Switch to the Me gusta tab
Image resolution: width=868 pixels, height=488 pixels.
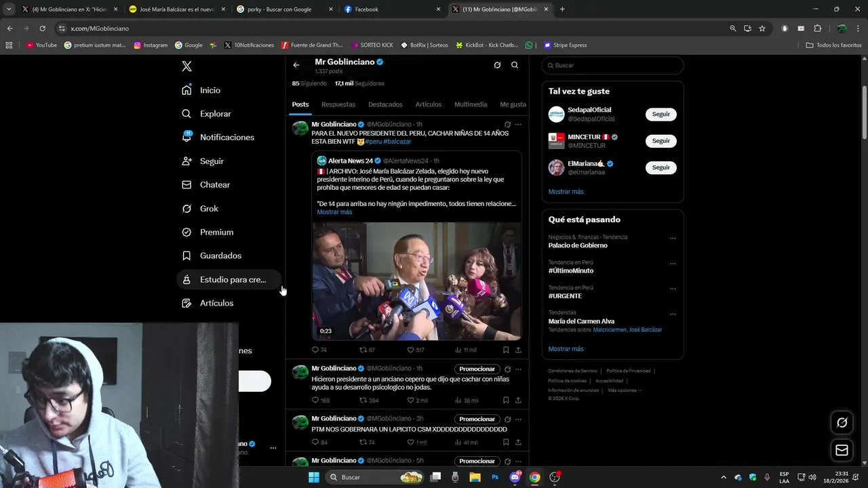coord(513,104)
